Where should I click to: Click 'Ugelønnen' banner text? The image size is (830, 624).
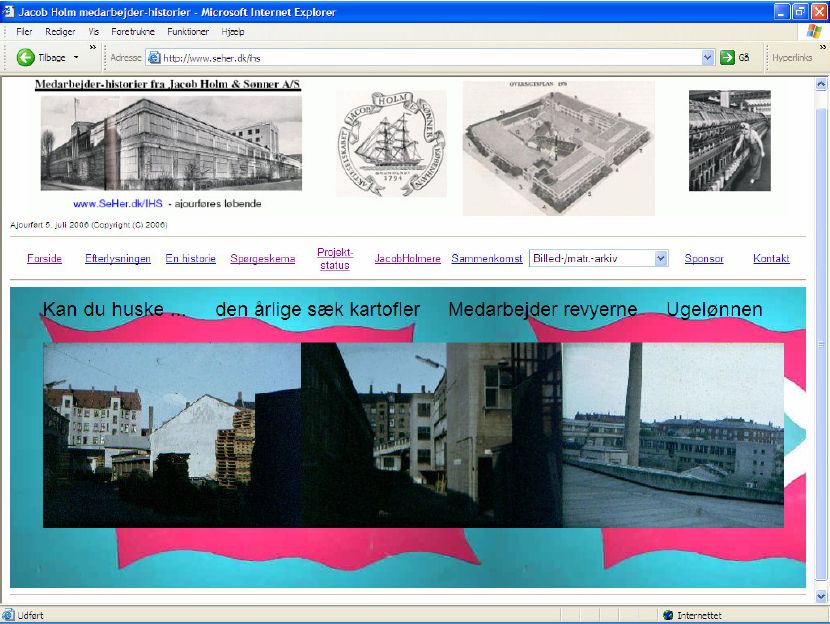pos(714,309)
